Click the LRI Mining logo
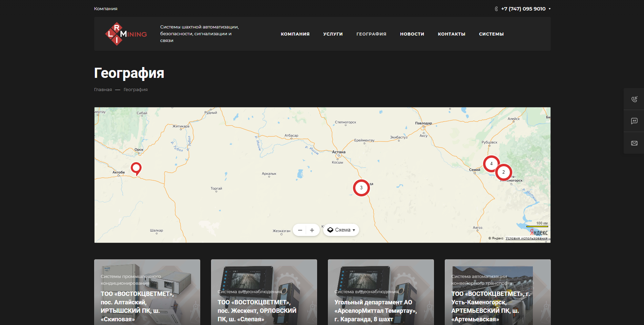 point(126,34)
